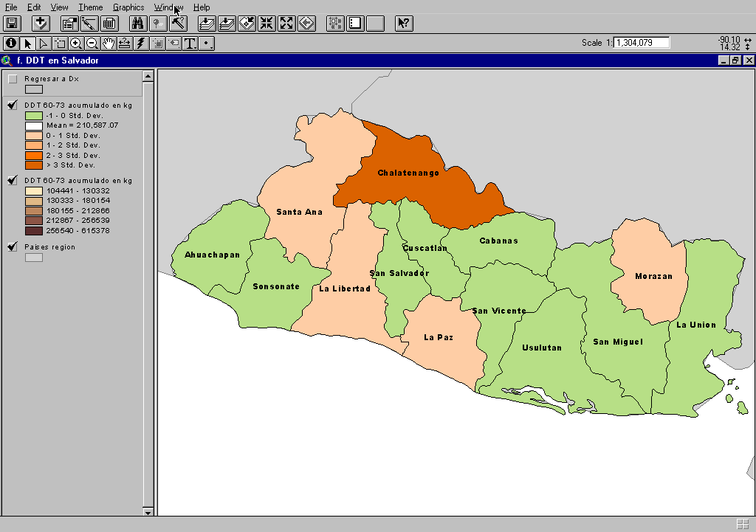Open the Draw Point tool palette
This screenshot has width=756, height=532.
click(207, 44)
